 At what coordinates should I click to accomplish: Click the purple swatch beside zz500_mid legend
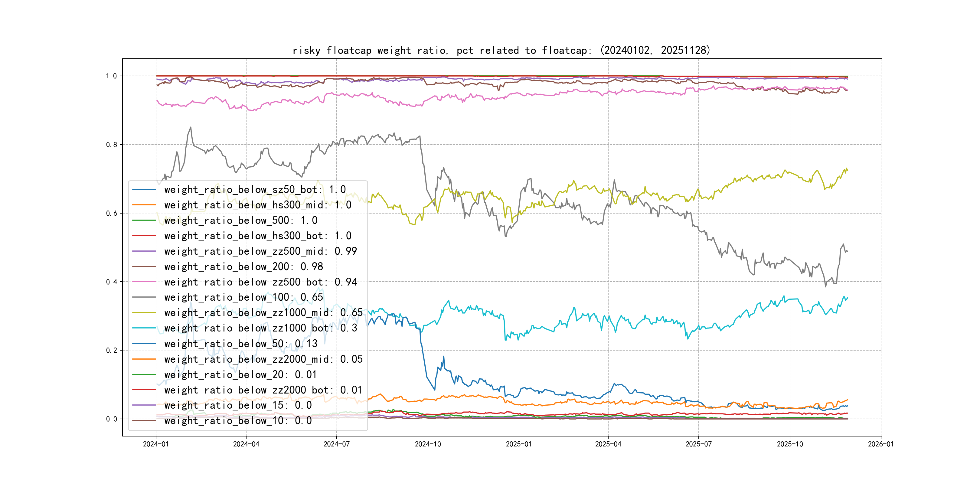[144, 251]
